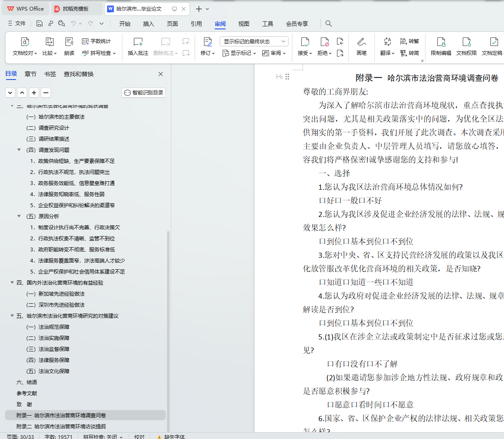Open the 文档校对 proofreading tool

click(25, 46)
